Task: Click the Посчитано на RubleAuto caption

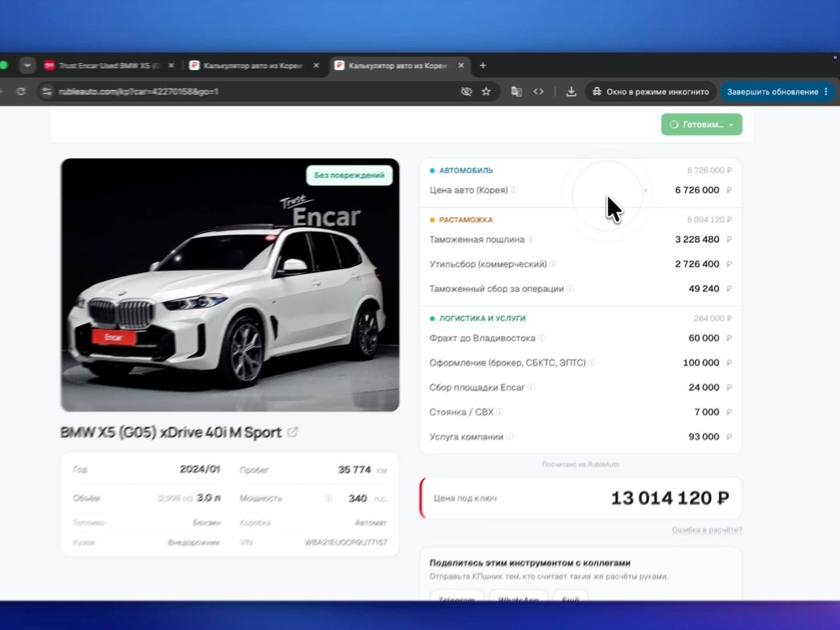Action: click(x=580, y=464)
